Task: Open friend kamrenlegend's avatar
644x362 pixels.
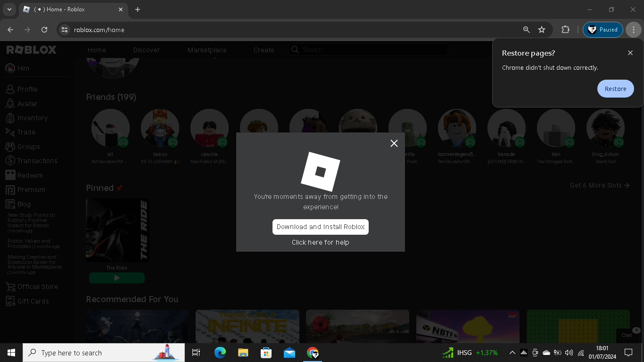Action: [457, 128]
